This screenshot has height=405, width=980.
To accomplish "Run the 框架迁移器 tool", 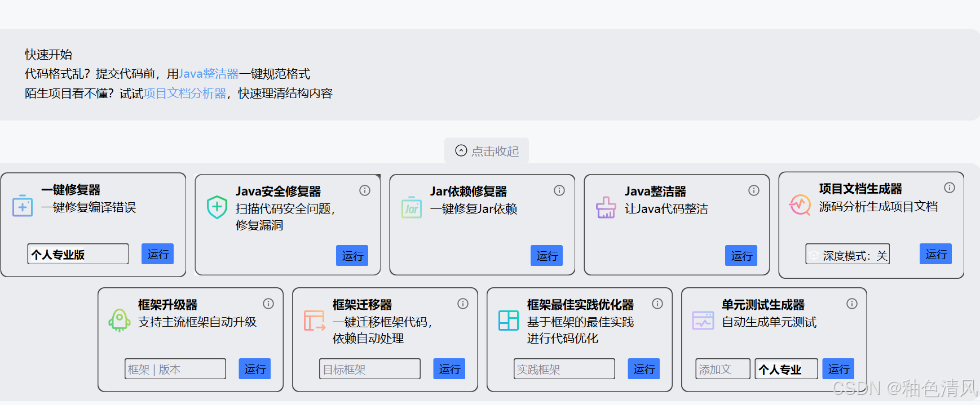I will tap(449, 369).
